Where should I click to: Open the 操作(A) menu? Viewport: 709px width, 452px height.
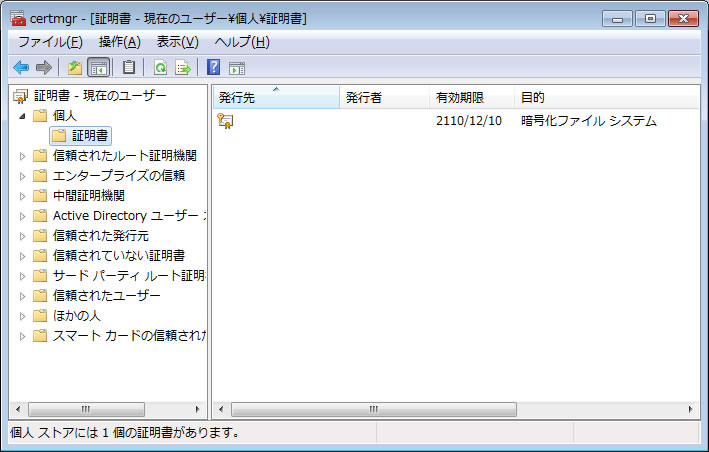pyautogui.click(x=120, y=42)
